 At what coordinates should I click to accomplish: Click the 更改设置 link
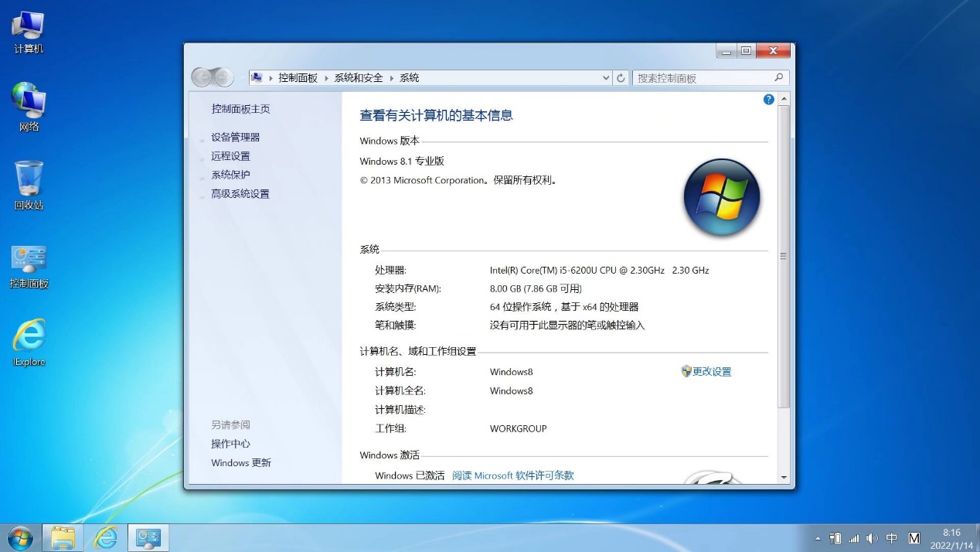pyautogui.click(x=712, y=372)
